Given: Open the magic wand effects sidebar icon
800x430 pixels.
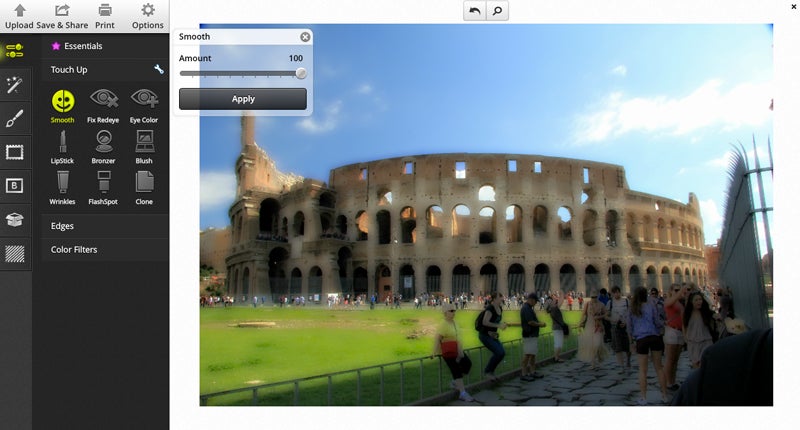Looking at the screenshot, I should pos(14,85).
